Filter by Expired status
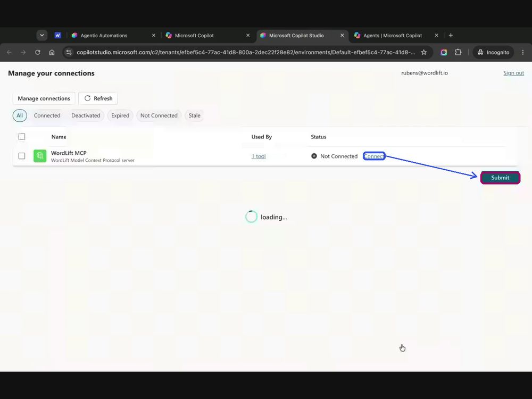The width and height of the screenshot is (532, 399). pyautogui.click(x=120, y=115)
